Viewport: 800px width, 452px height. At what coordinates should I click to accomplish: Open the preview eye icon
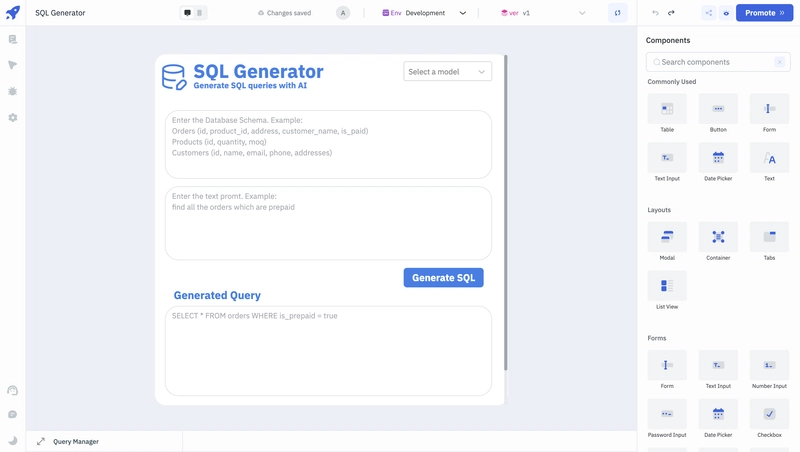pos(726,13)
